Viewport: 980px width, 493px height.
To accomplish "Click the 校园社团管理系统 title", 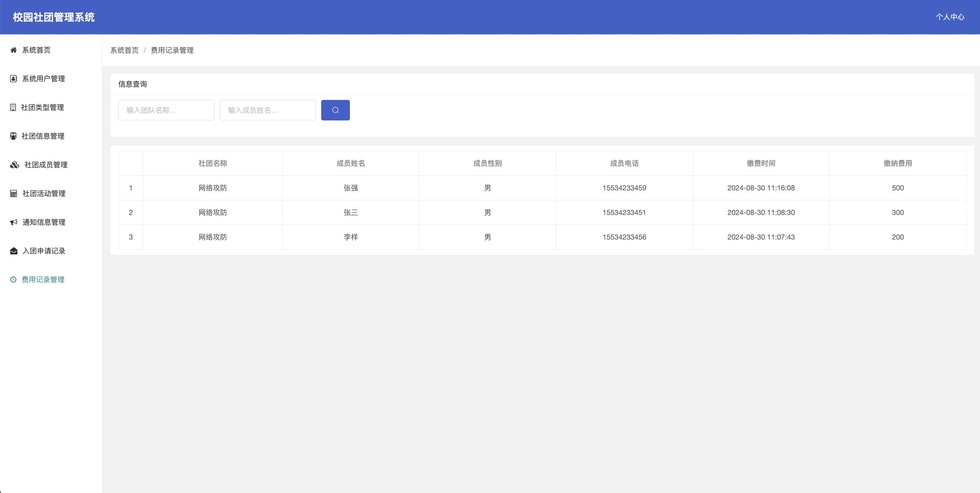I will click(x=54, y=17).
